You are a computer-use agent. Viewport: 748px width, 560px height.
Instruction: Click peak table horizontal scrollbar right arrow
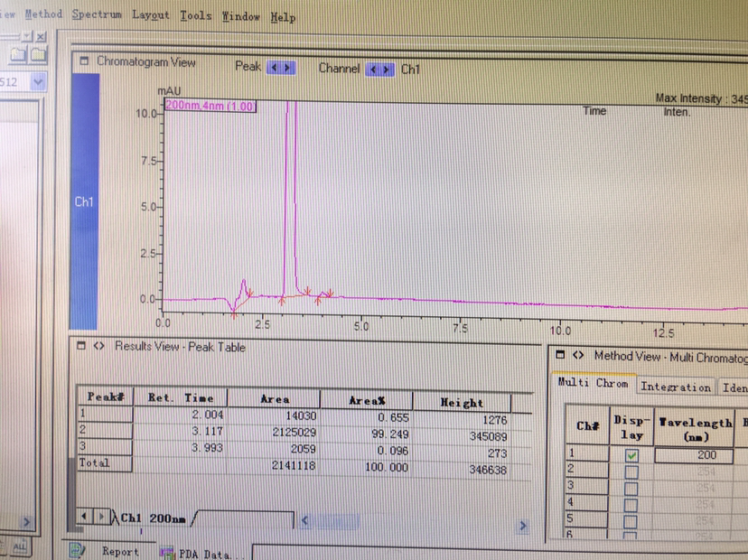pyautogui.click(x=523, y=526)
